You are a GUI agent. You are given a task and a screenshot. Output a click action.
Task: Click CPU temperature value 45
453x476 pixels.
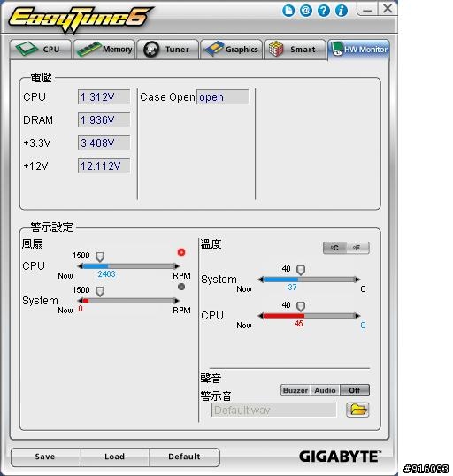tap(298, 324)
